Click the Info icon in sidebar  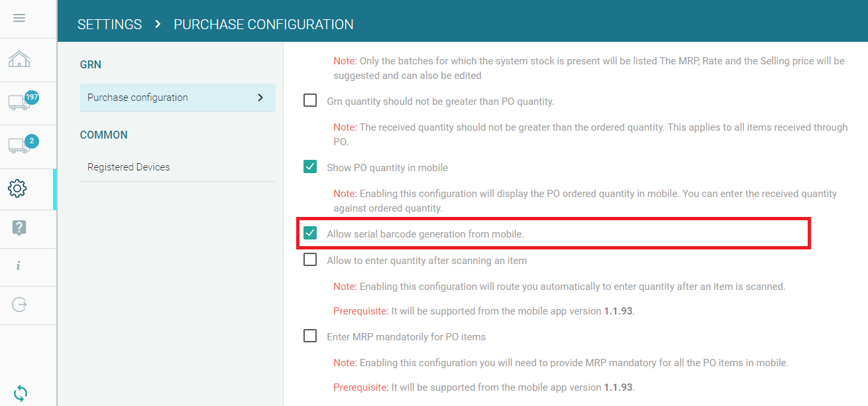(x=19, y=266)
